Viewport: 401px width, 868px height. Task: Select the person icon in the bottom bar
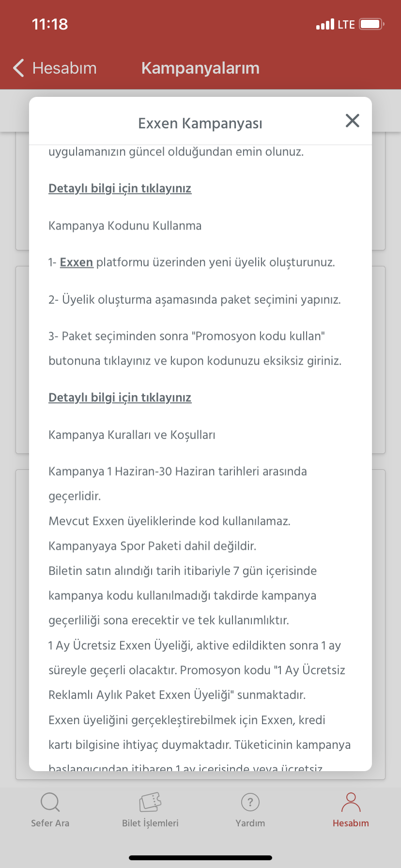351,803
